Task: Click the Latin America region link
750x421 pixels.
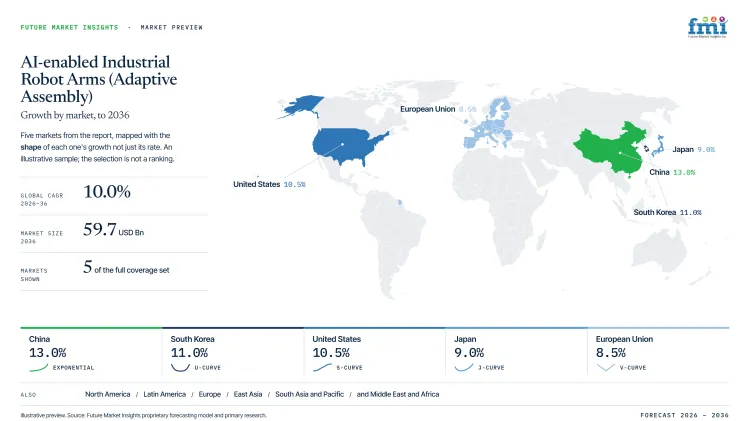Action: point(165,394)
